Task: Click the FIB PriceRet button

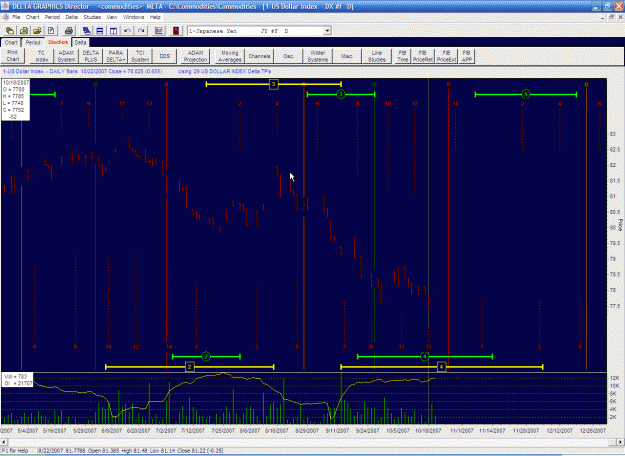Action: [423, 56]
